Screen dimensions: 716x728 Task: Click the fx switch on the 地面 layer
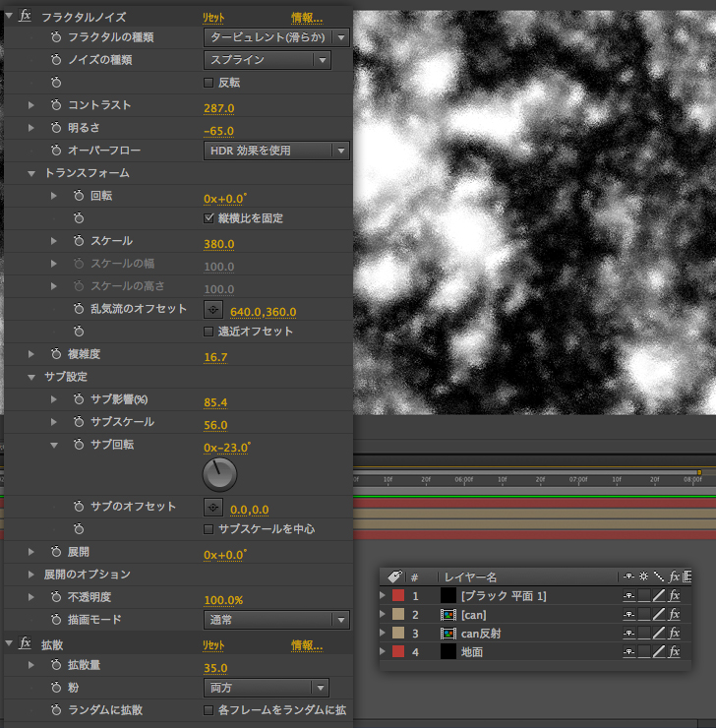[x=675, y=652]
